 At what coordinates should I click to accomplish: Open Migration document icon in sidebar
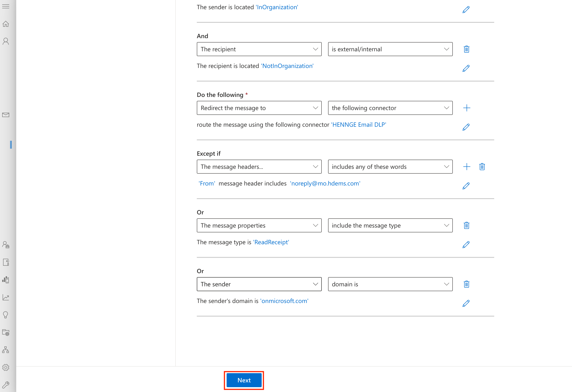pos(6,262)
